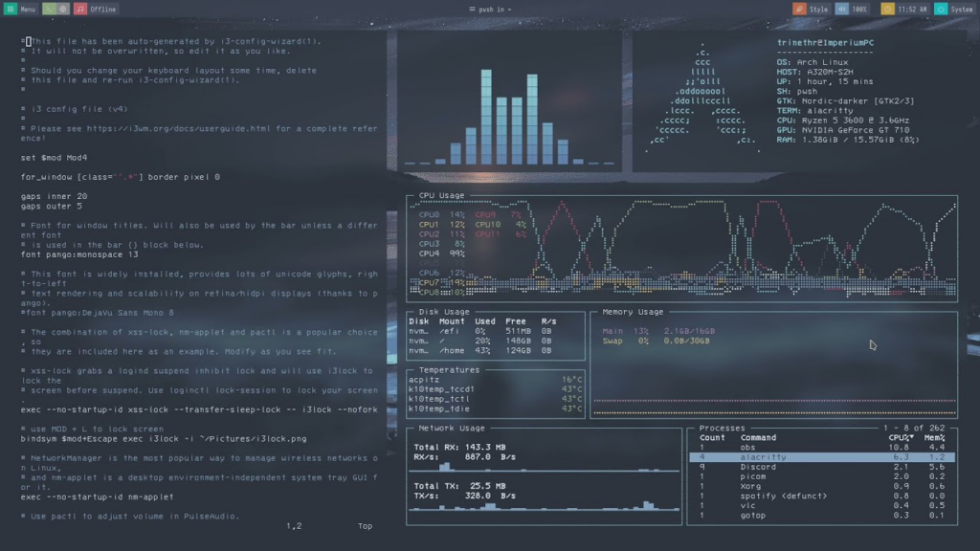Sort processes by the CPU% column header
The width and height of the screenshot is (980, 551).
point(902,437)
